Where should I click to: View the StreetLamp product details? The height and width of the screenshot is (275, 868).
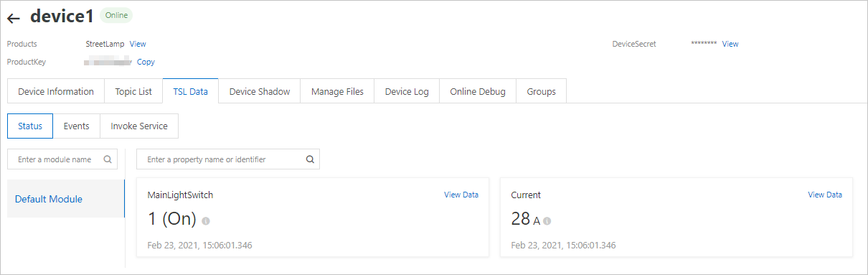[x=138, y=44]
